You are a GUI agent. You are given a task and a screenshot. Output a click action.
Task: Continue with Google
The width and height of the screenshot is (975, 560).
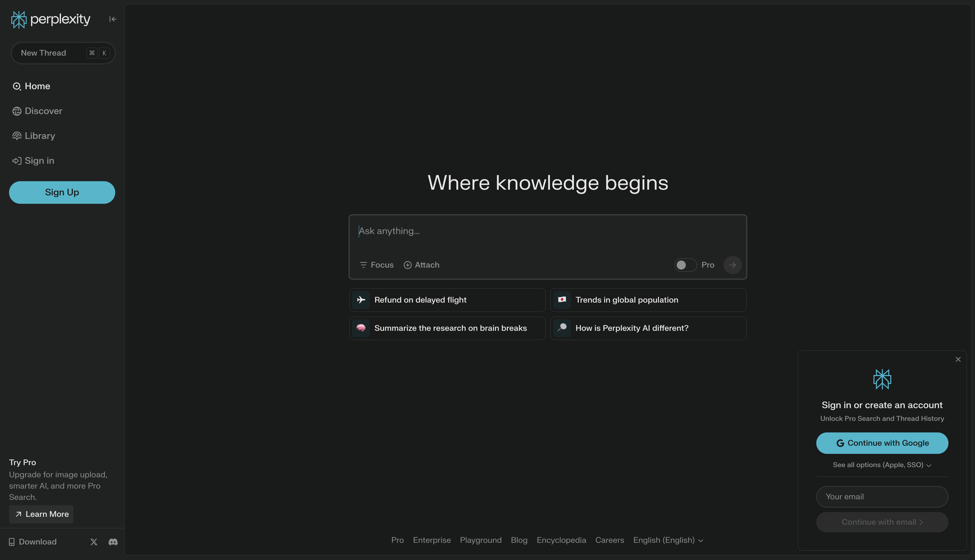[882, 443]
